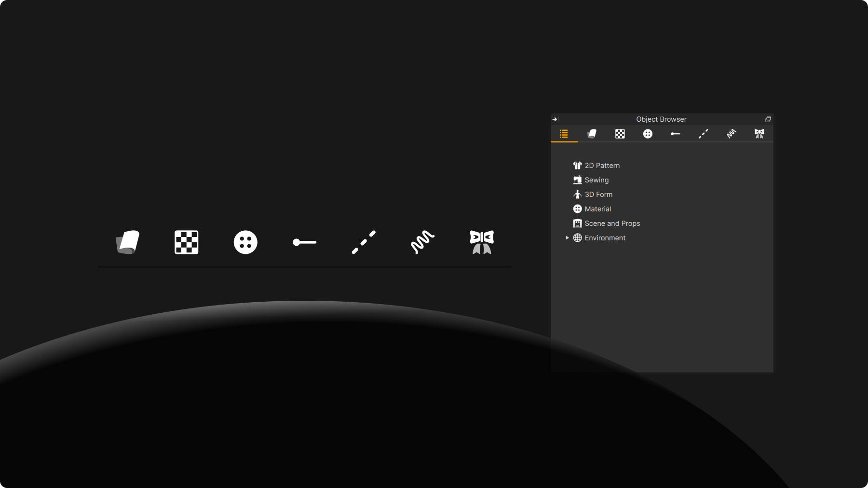Image resolution: width=868 pixels, height=488 pixels.
Task: Select Material in the tree
Action: 598,209
